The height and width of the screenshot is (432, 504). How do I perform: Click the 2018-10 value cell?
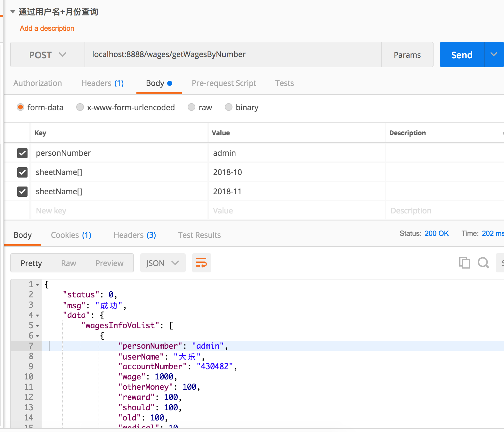(297, 172)
